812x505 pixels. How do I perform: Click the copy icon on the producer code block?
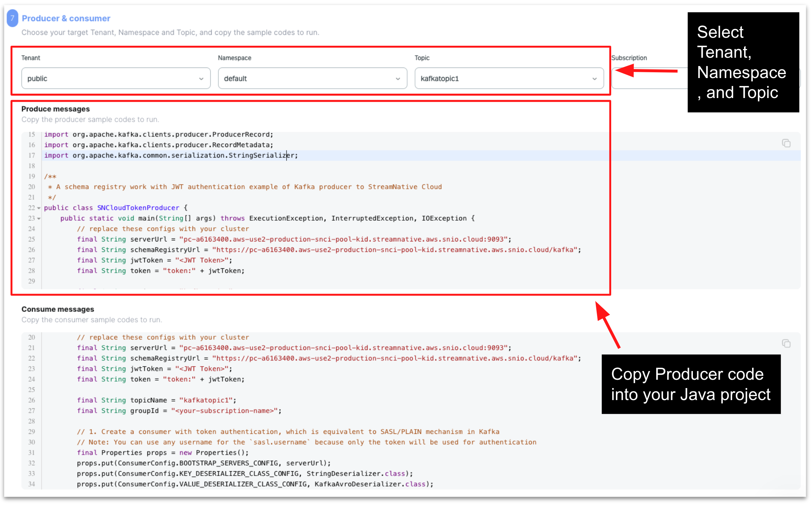coord(787,143)
